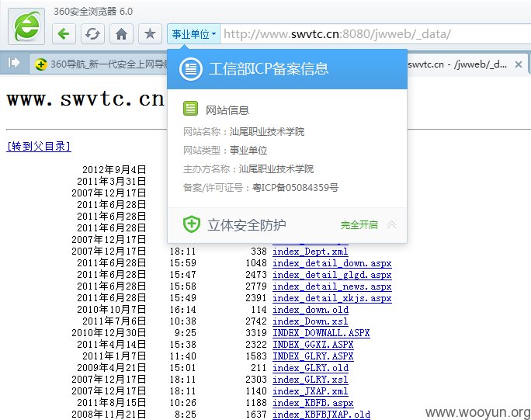
Task: Click the www.swvtc.cn page heading
Action: [85, 99]
